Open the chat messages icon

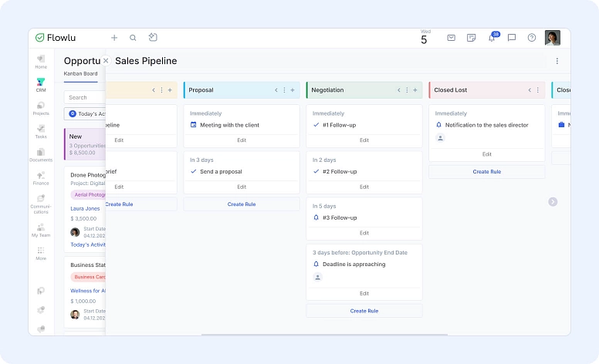click(x=512, y=37)
